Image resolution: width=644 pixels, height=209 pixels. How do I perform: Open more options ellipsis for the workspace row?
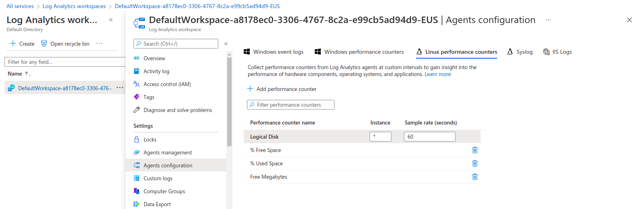click(x=120, y=88)
